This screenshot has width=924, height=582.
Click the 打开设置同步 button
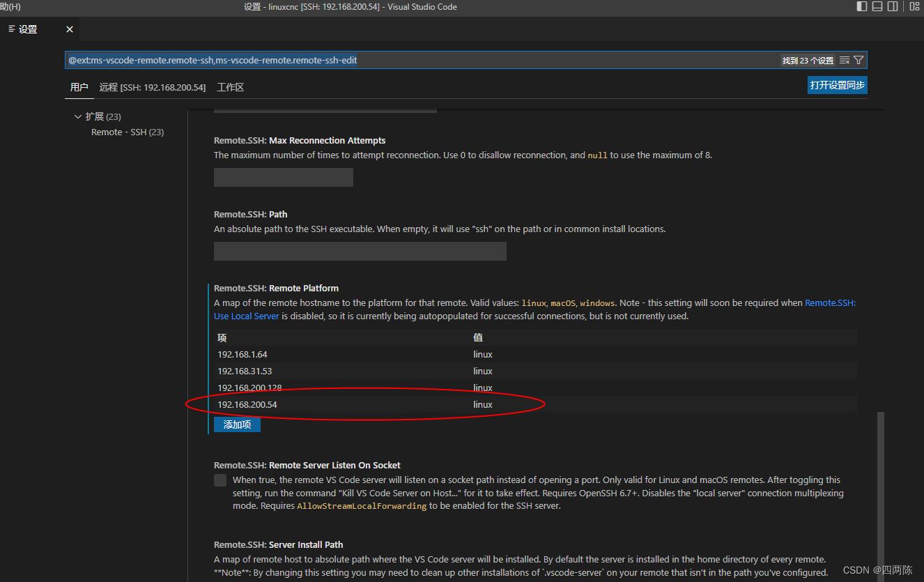tap(838, 85)
